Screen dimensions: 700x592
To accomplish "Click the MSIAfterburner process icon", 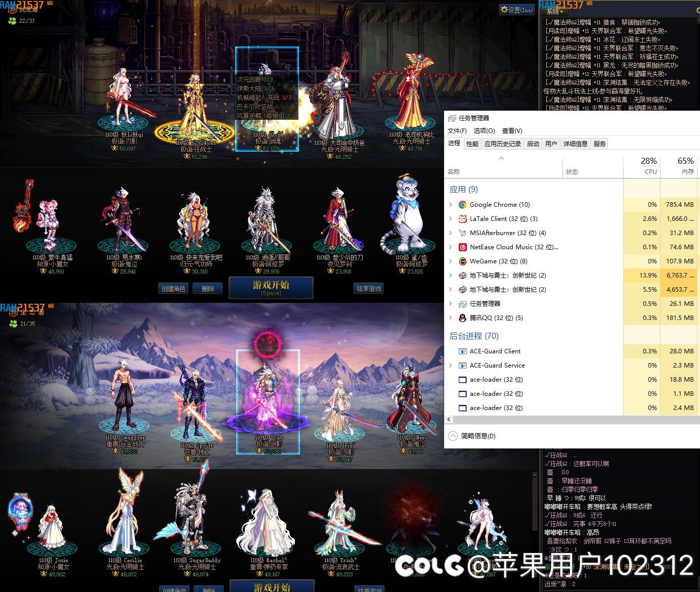I will click(462, 233).
